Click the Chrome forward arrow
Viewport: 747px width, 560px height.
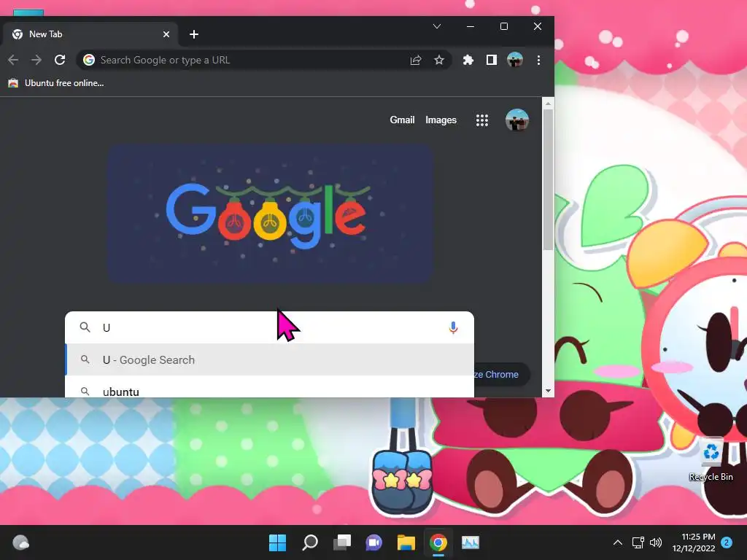click(x=36, y=60)
